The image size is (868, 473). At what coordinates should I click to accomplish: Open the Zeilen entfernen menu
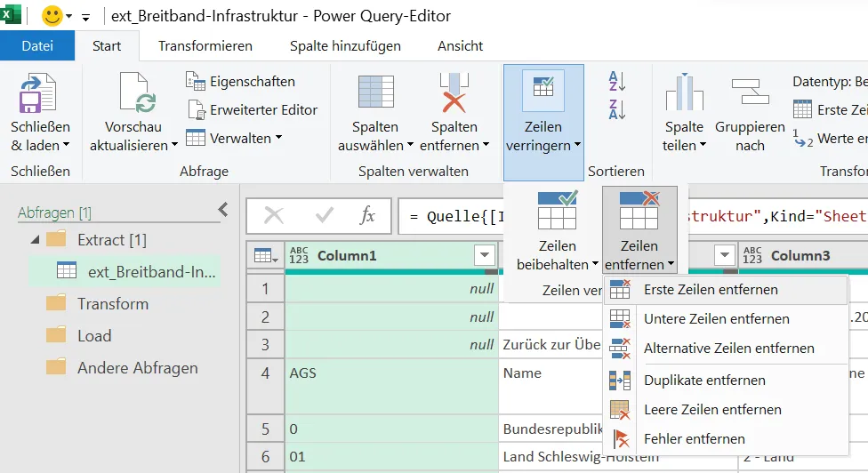point(639,230)
